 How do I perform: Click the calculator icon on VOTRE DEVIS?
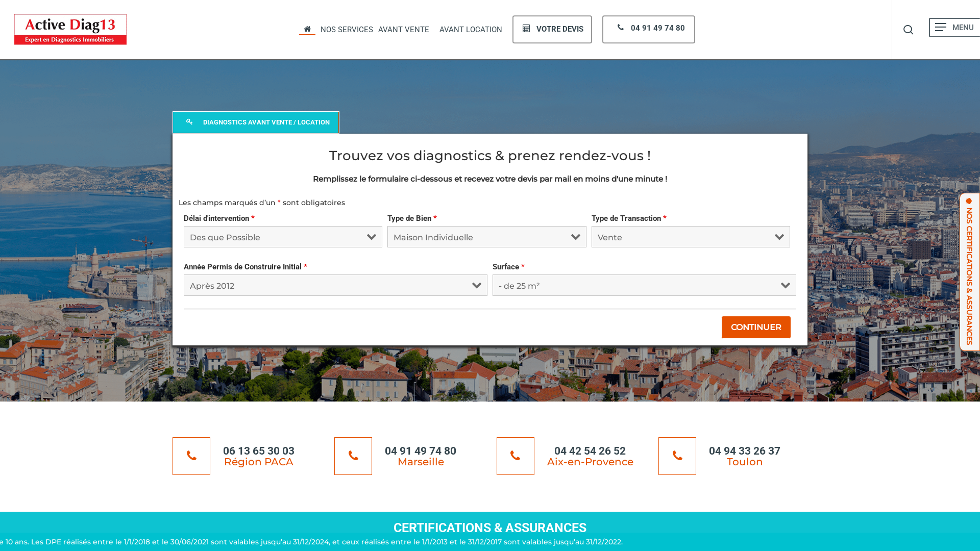(x=526, y=29)
